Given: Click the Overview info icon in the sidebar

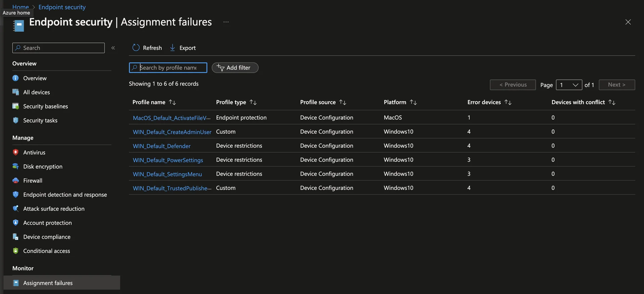Looking at the screenshot, I should click(x=15, y=78).
